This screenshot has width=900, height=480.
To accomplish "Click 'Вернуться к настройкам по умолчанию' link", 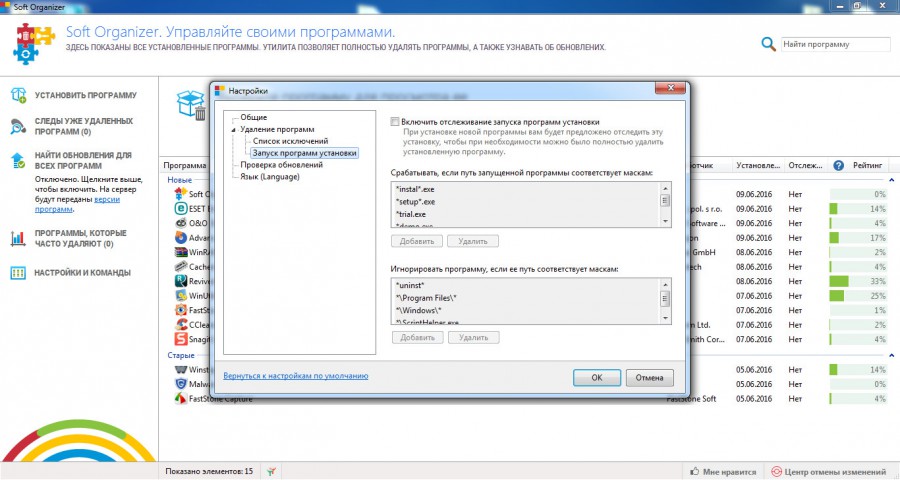I will (296, 376).
